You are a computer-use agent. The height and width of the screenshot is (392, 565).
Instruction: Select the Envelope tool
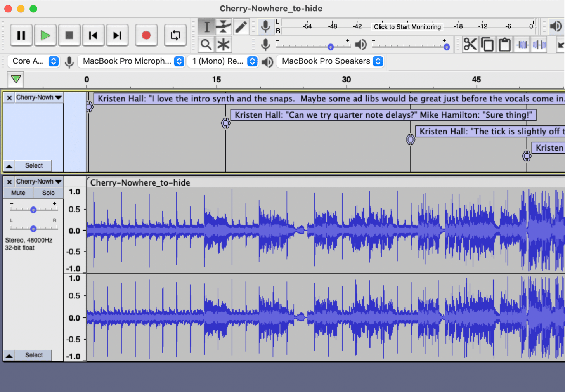(x=223, y=27)
